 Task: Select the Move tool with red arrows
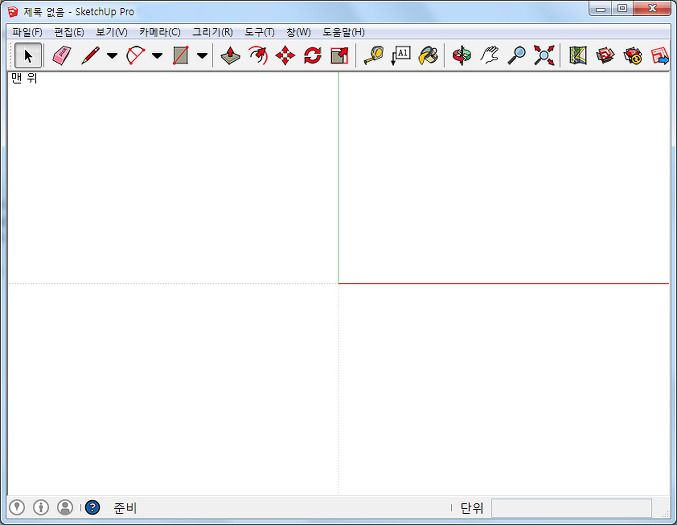(x=285, y=56)
